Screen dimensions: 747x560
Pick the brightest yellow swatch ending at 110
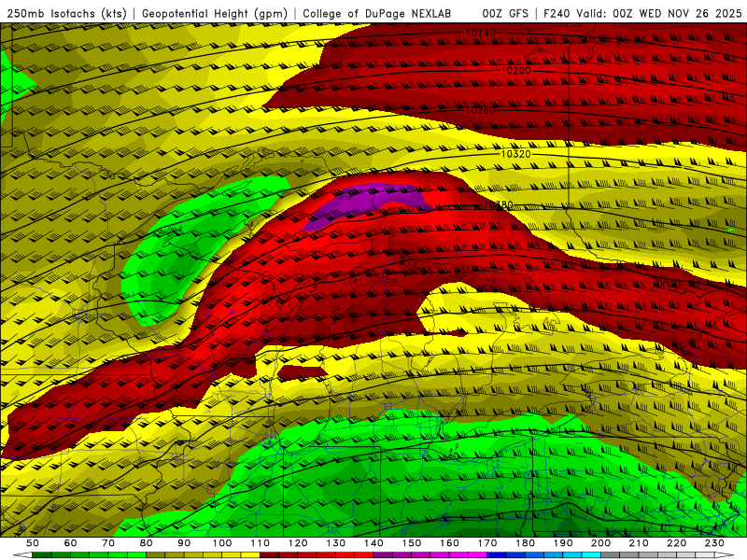[x=250, y=555]
